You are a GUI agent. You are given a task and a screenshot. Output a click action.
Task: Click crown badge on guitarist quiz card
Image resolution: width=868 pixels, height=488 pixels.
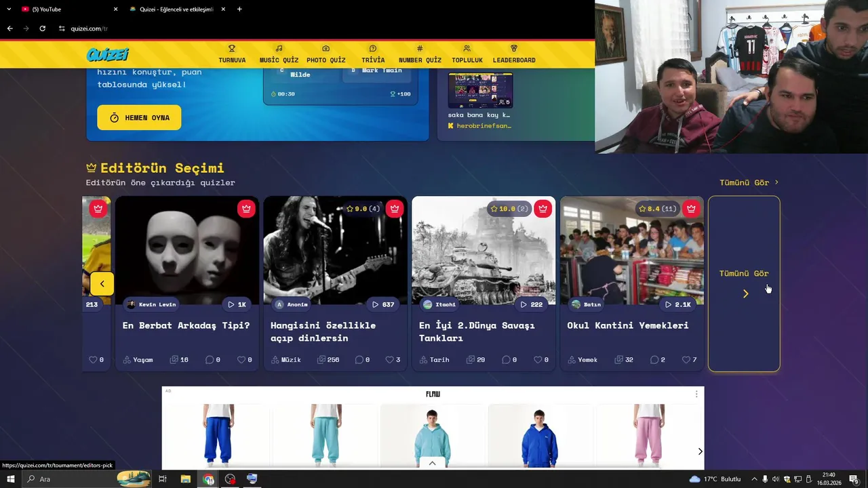pos(395,209)
